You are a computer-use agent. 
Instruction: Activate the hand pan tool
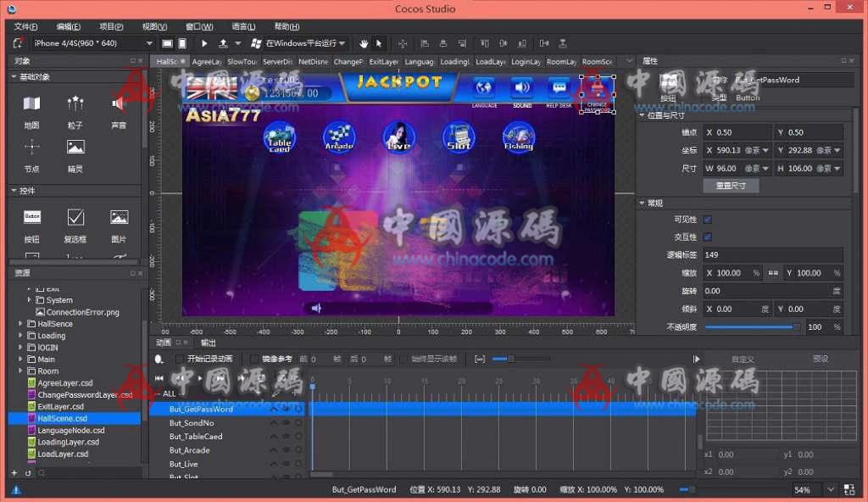[364, 43]
